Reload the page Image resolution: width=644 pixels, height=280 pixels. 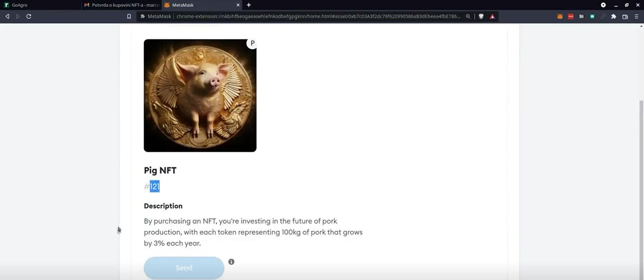pyautogui.click(x=29, y=16)
